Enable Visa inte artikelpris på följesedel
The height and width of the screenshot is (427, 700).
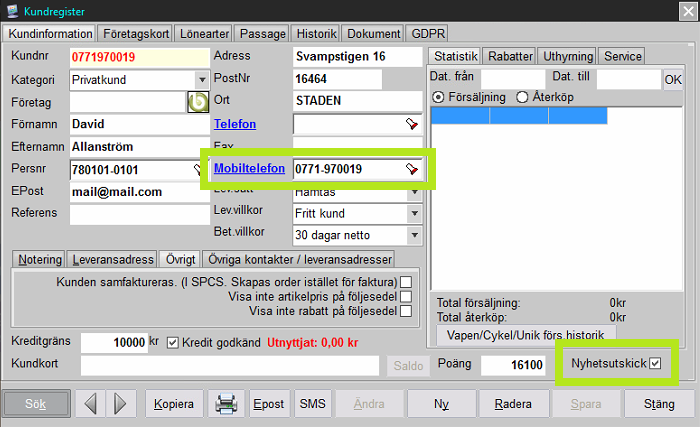coord(406,297)
